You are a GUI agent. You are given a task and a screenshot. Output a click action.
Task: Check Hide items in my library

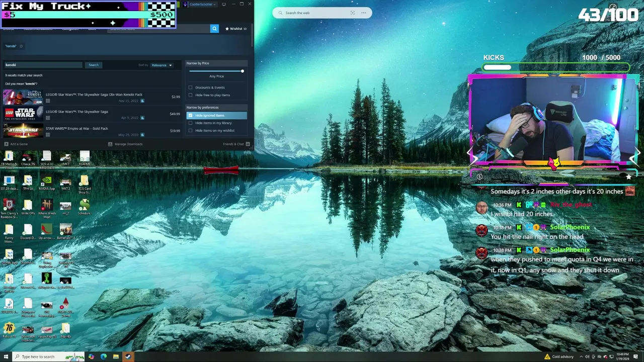[190, 123]
